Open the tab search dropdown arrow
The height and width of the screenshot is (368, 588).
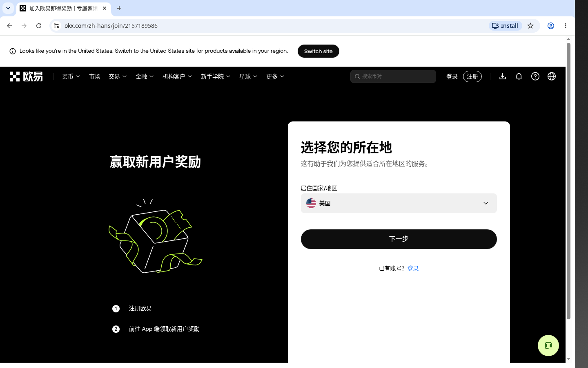click(x=8, y=8)
